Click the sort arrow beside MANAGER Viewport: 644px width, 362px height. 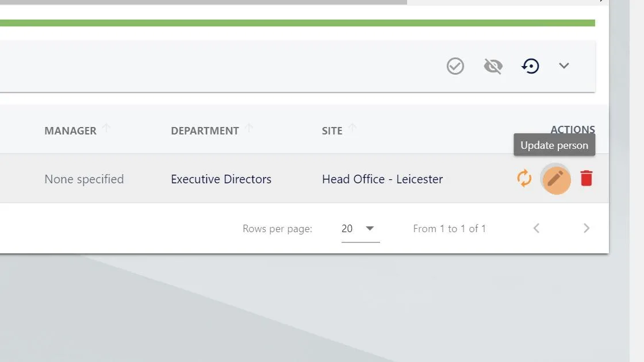[106, 128]
